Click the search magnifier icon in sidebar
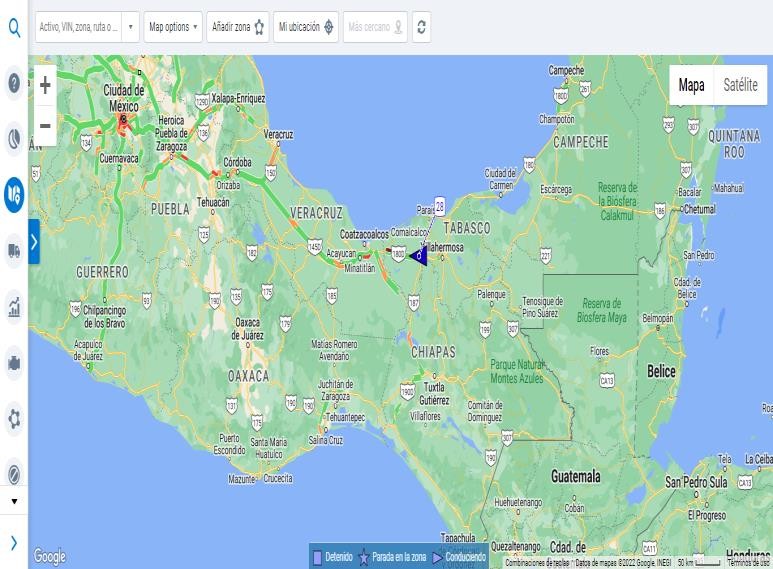773x569 pixels. 14,27
